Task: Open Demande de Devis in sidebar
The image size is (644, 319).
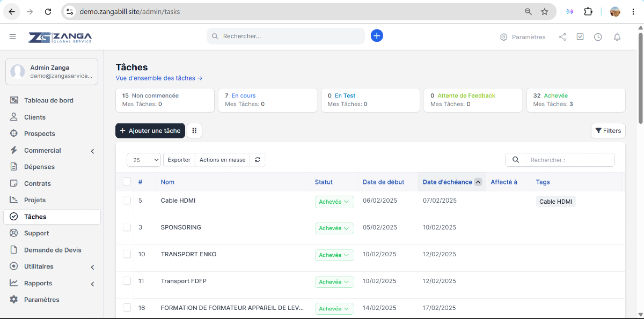Action: pyautogui.click(x=52, y=250)
